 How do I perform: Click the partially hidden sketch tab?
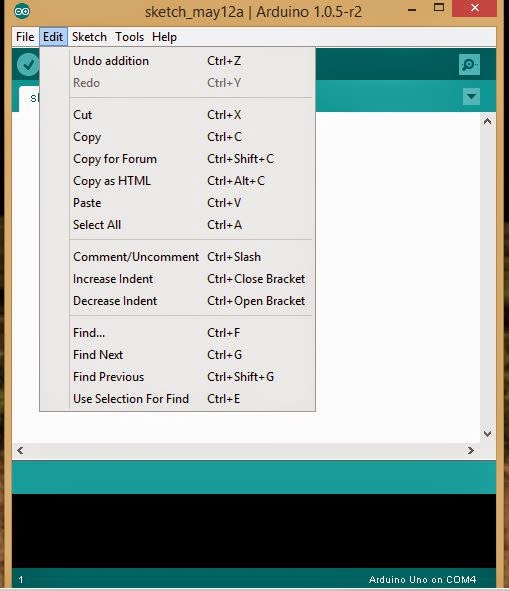(29, 99)
